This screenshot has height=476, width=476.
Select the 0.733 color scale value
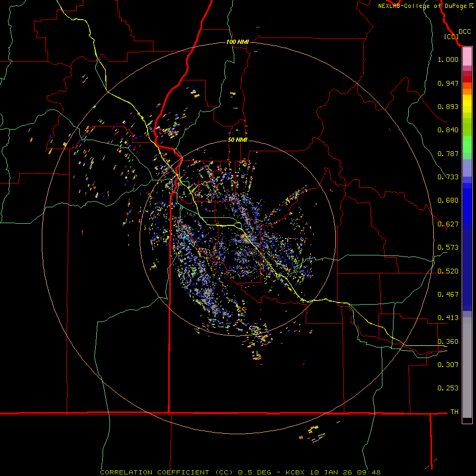(x=448, y=177)
